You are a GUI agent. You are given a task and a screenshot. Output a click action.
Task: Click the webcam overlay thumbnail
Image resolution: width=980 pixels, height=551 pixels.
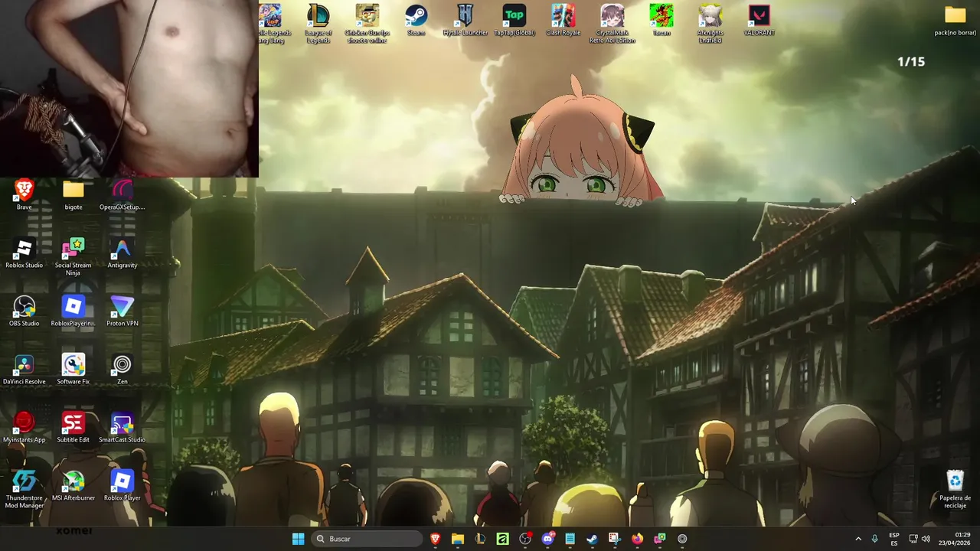pyautogui.click(x=129, y=88)
